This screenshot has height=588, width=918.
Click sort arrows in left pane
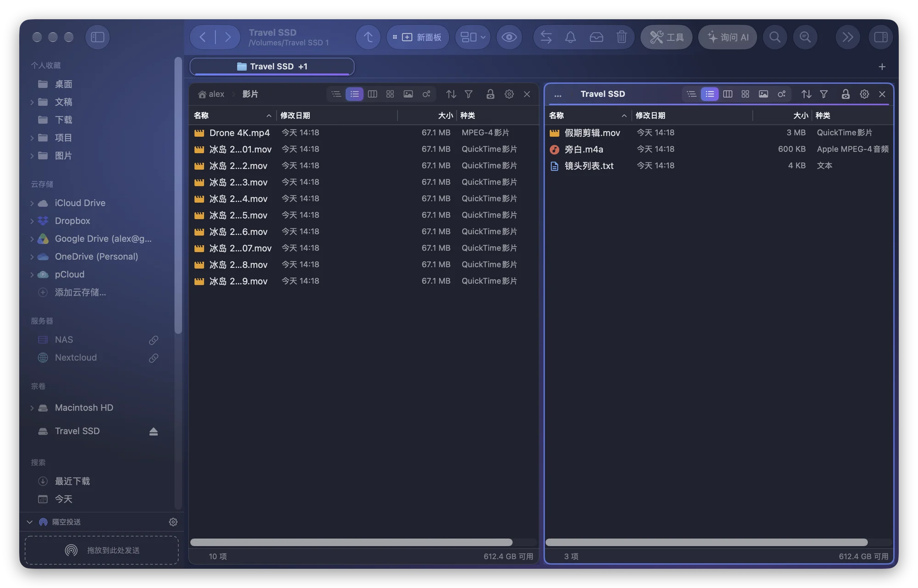[451, 94]
